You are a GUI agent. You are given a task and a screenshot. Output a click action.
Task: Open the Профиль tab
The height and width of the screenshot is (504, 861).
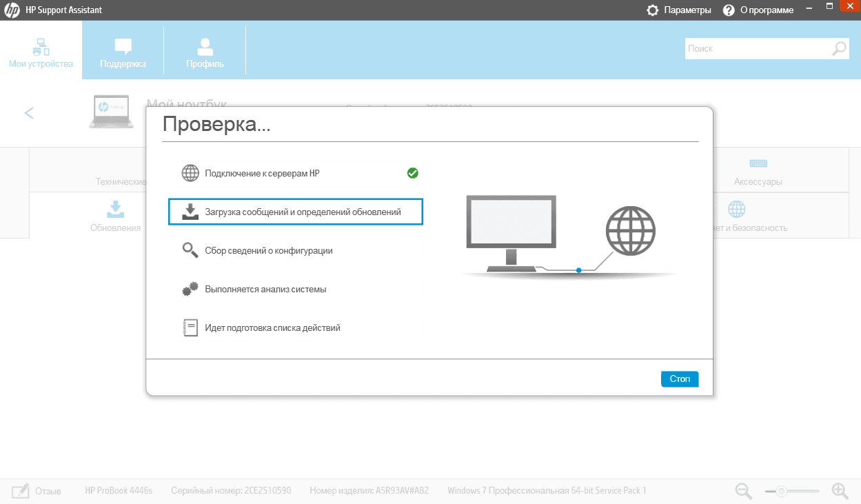205,50
